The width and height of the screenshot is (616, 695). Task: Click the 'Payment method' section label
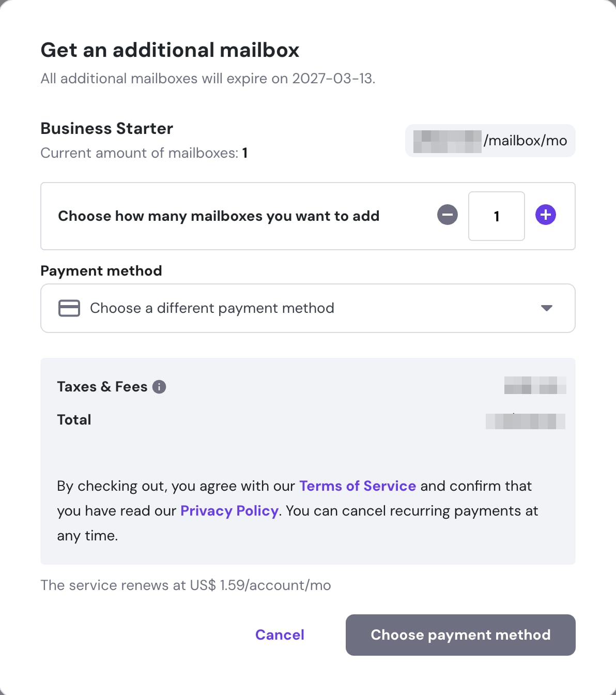[101, 271]
